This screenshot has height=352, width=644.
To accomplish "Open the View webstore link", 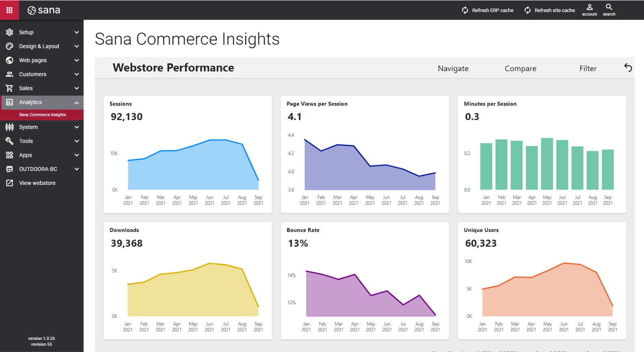I will (37, 183).
